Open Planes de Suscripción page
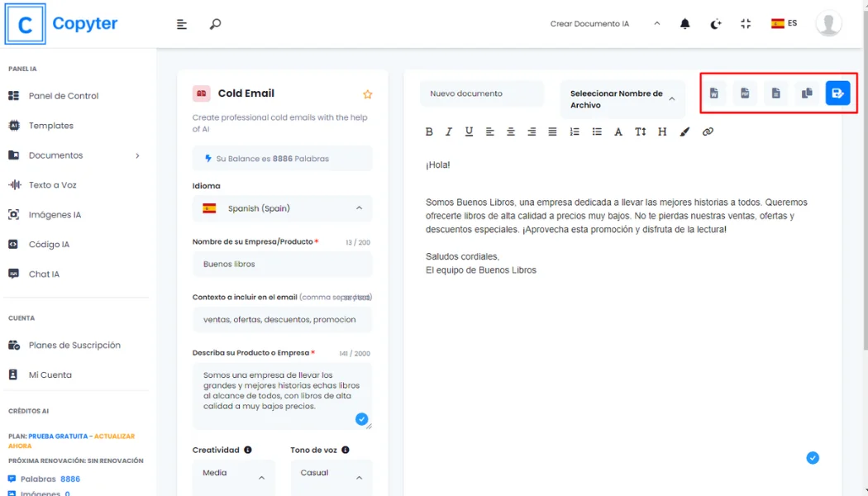 point(74,346)
